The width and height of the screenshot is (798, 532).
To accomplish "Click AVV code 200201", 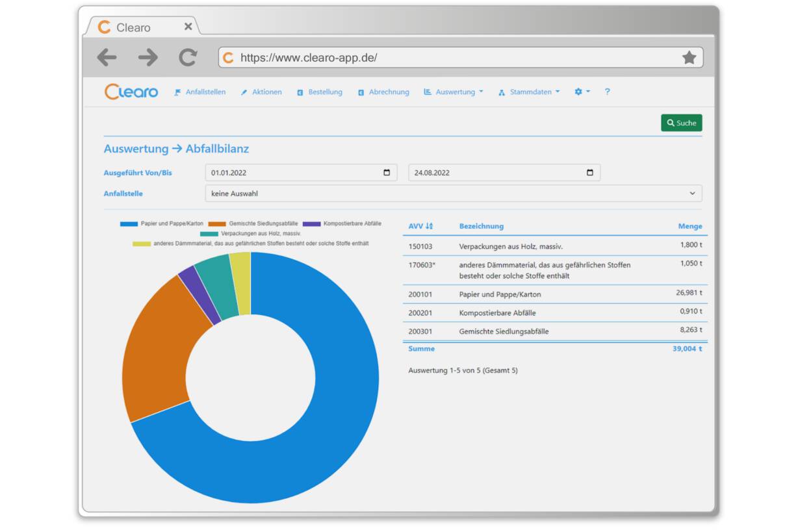I will (x=420, y=312).
